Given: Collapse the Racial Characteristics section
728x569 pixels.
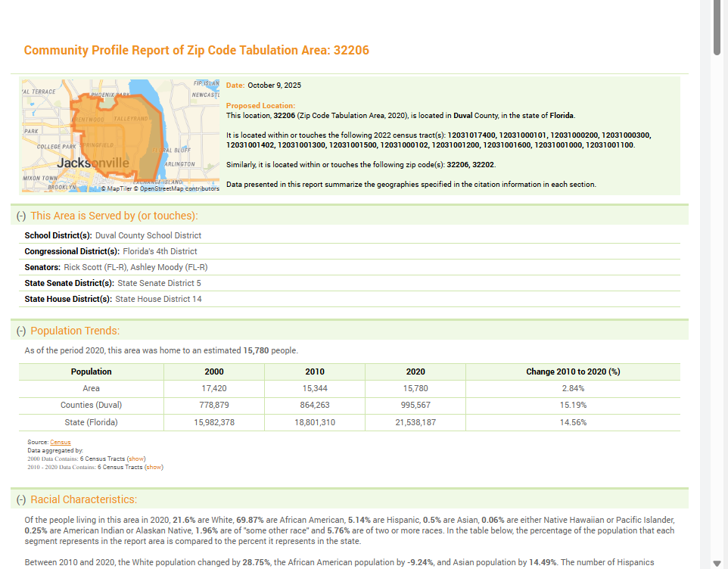Looking at the screenshot, I should coord(21,499).
